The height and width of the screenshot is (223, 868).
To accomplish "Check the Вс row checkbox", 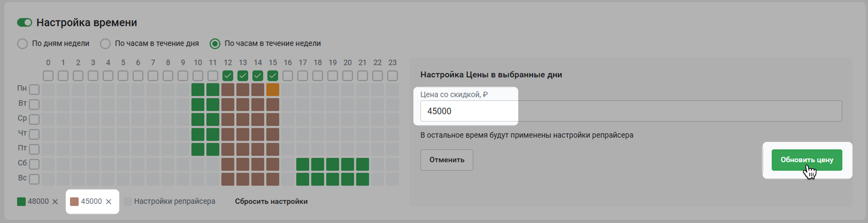I will (x=34, y=179).
